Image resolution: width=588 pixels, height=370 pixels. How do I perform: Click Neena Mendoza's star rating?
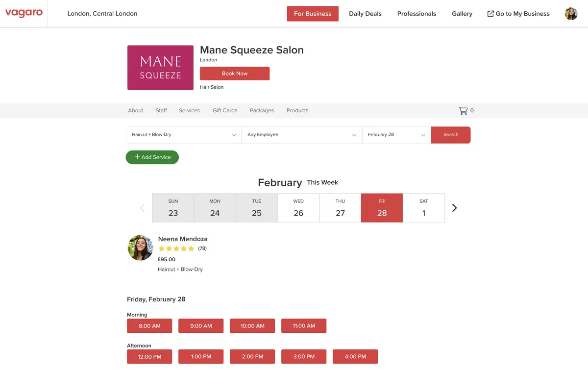tap(176, 248)
